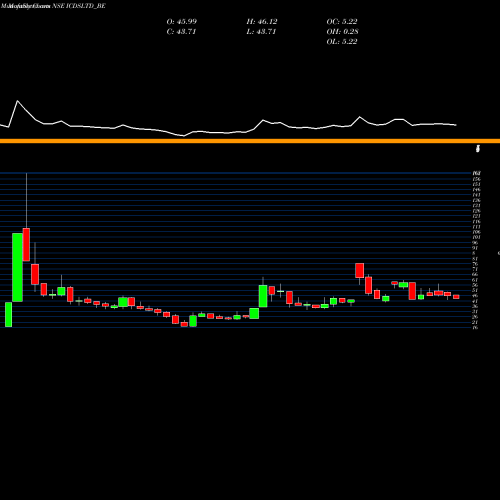Image resolution: width=500 pixels, height=500 pixels.
Task: Click the last red candle at right end
Action: pos(456,297)
